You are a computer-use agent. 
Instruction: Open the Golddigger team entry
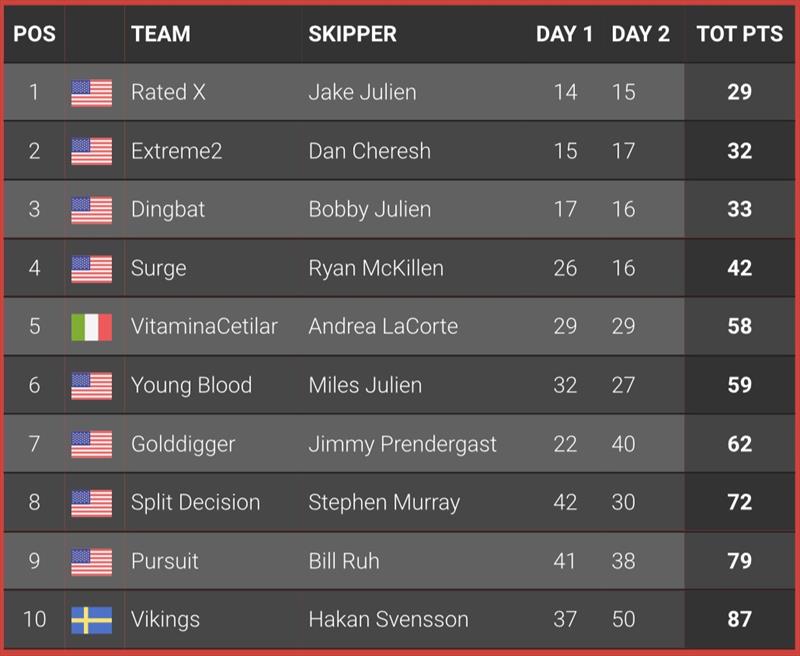point(183,444)
